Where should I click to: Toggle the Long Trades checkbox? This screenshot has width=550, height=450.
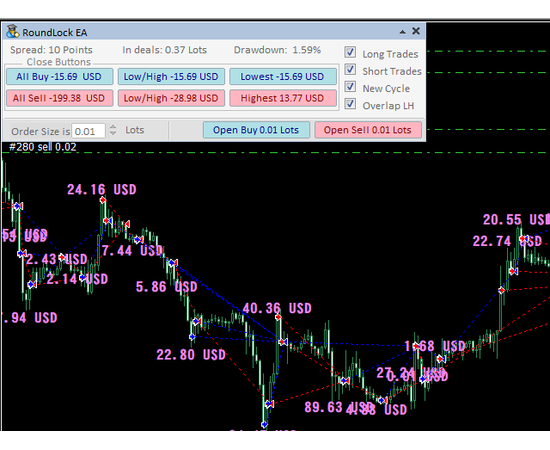click(350, 52)
